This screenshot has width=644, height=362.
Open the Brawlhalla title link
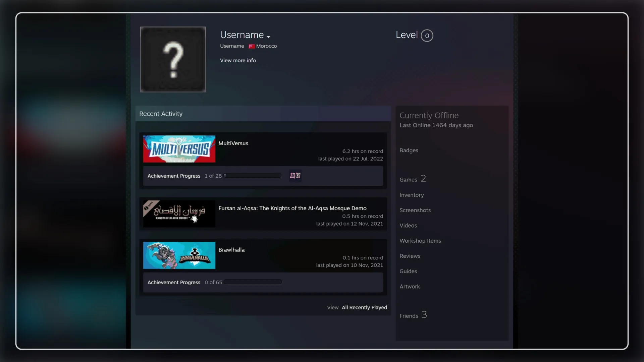tap(231, 250)
